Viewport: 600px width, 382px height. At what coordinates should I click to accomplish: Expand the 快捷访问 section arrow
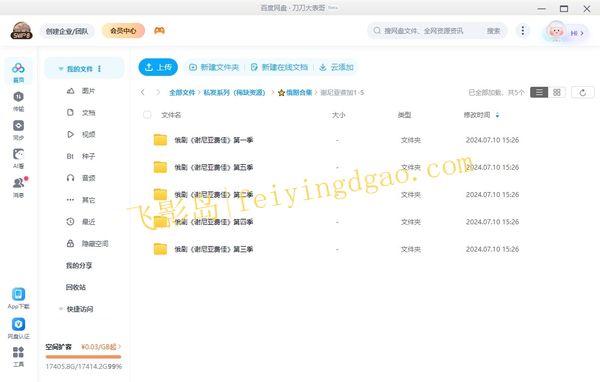[x=60, y=309]
